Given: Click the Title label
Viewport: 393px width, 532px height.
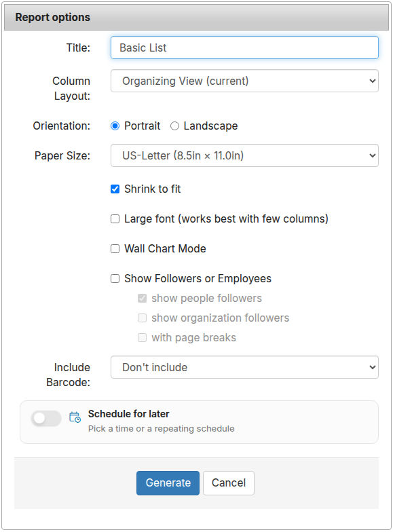Looking at the screenshot, I should tap(79, 47).
